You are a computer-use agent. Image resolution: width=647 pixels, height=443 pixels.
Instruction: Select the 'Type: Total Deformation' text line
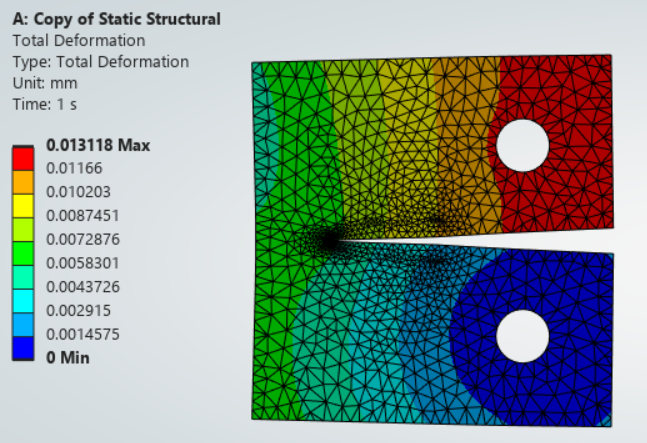click(100, 61)
